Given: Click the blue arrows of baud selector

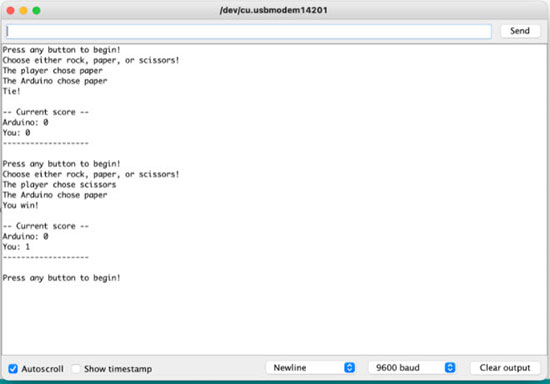Looking at the screenshot, I should click(x=450, y=368).
